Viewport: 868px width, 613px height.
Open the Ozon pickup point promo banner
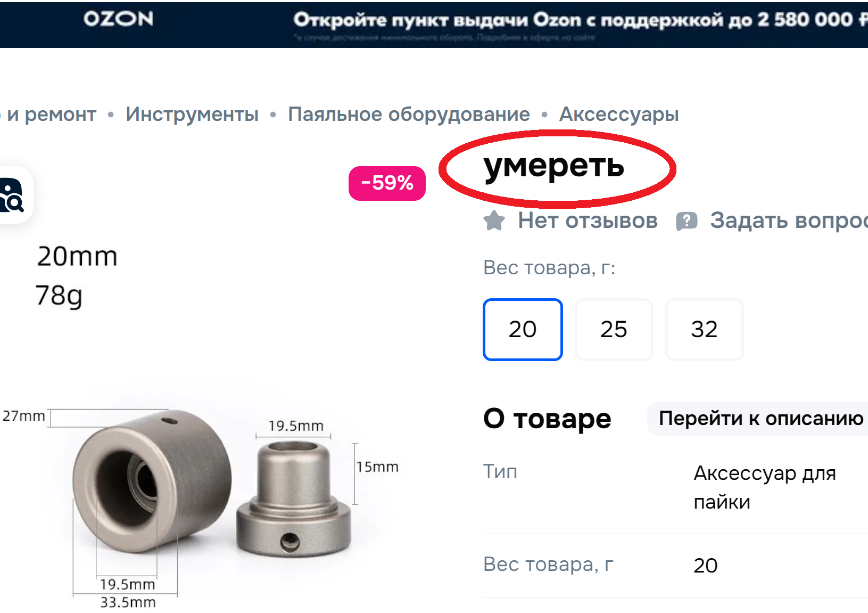pos(580,24)
